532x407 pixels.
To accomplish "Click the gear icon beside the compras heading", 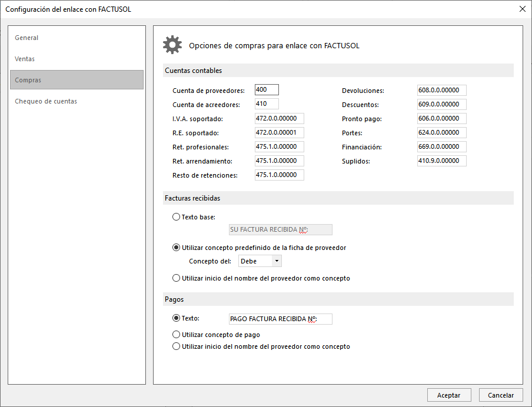I will (172, 45).
